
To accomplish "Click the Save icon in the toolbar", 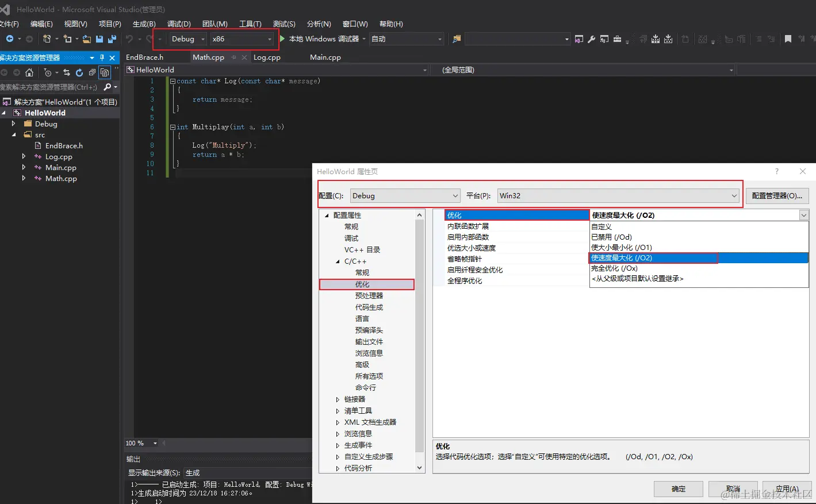I will (99, 39).
